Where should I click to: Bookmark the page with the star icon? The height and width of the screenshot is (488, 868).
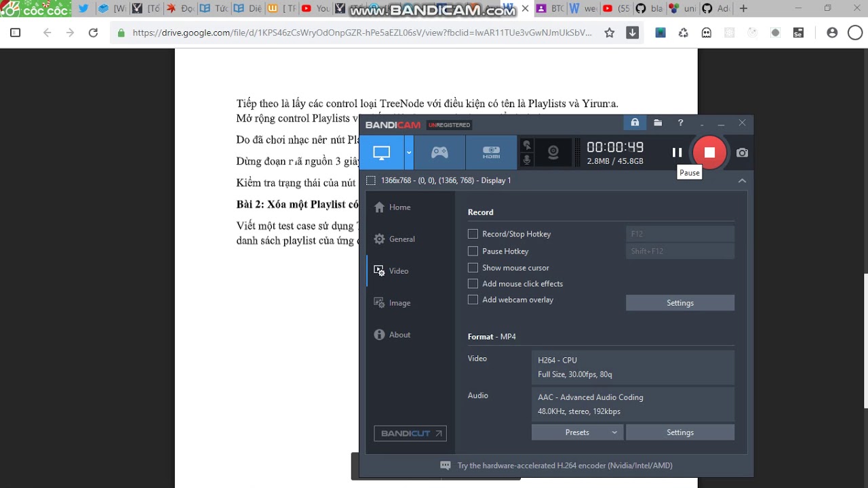point(610,33)
